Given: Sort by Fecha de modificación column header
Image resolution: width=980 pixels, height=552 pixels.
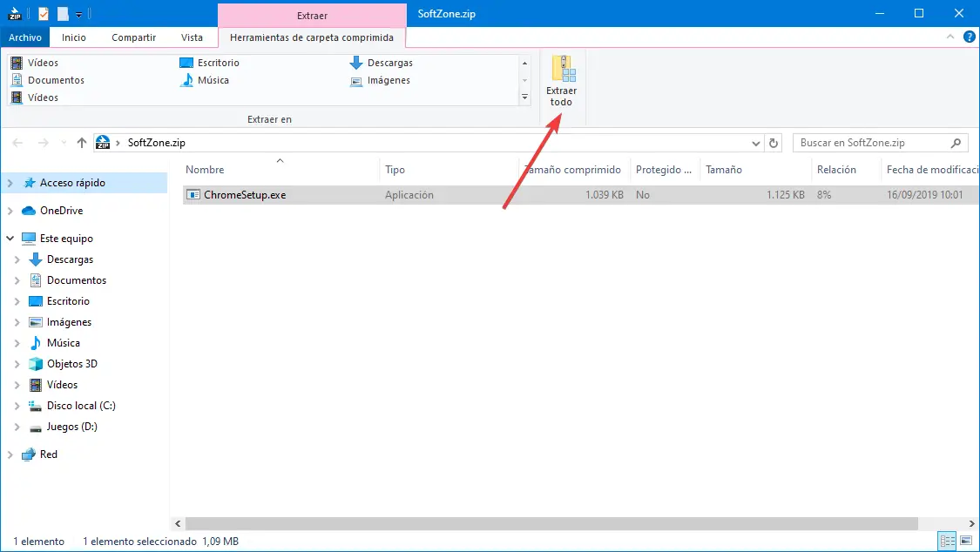Looking at the screenshot, I should [x=930, y=169].
